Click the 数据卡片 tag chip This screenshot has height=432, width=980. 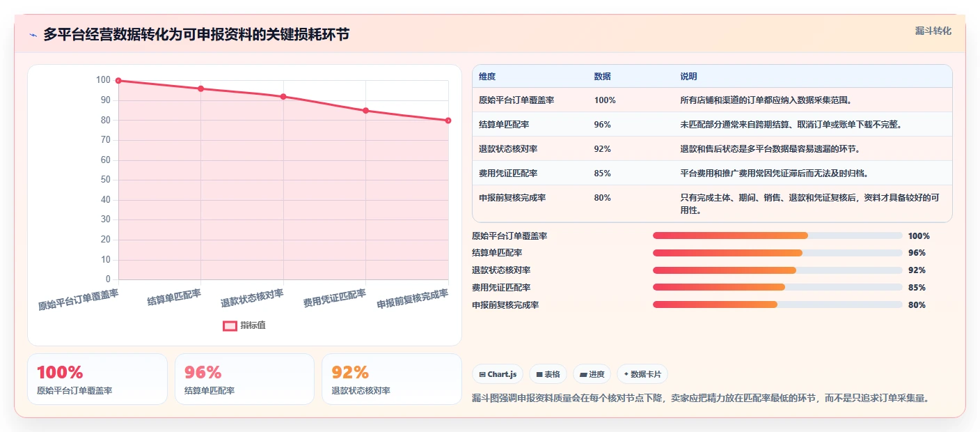click(642, 374)
